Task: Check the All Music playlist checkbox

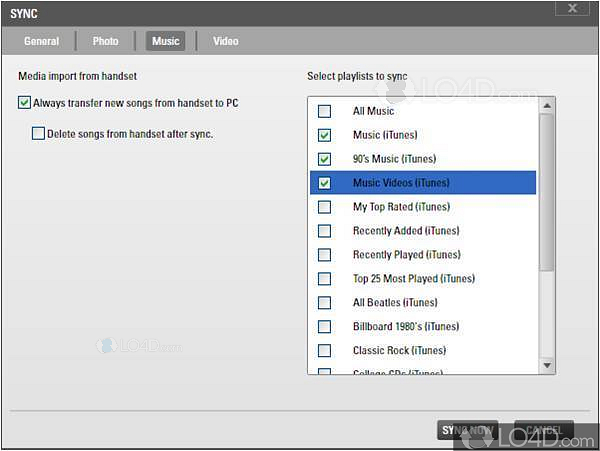Action: click(324, 111)
